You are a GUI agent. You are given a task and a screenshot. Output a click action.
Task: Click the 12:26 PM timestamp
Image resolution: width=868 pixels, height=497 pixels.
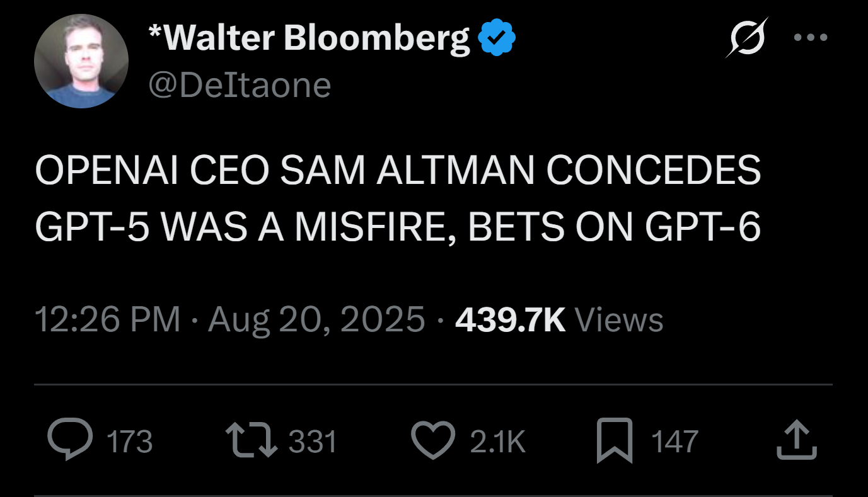tap(107, 320)
